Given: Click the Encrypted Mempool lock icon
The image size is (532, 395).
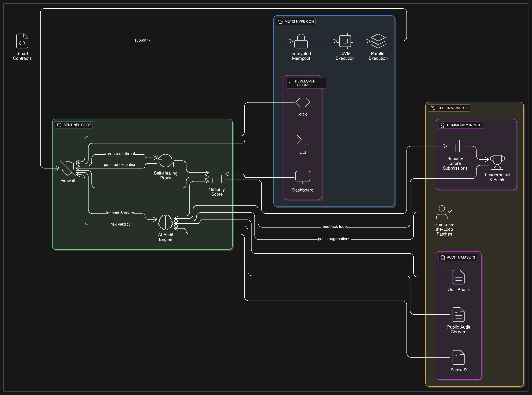Looking at the screenshot, I should 301,41.
